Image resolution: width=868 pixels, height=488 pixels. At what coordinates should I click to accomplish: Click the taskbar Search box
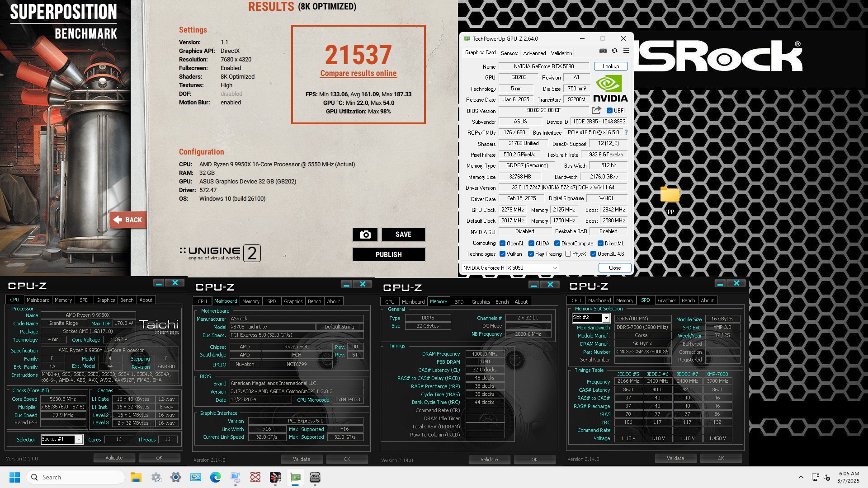75,477
